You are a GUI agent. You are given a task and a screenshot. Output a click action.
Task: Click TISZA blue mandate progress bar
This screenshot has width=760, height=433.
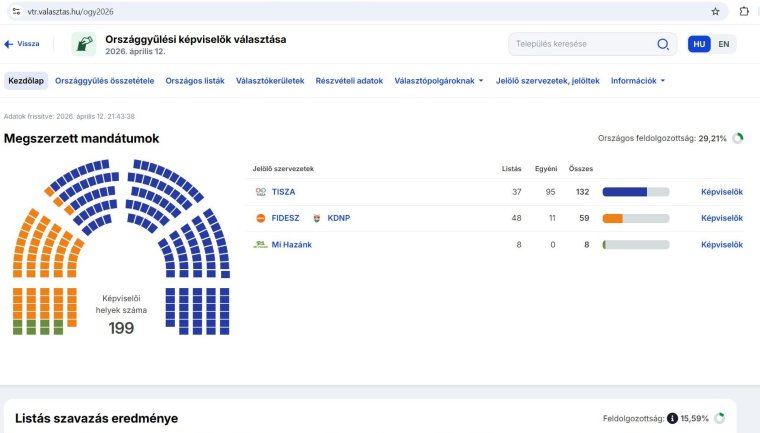click(x=635, y=192)
